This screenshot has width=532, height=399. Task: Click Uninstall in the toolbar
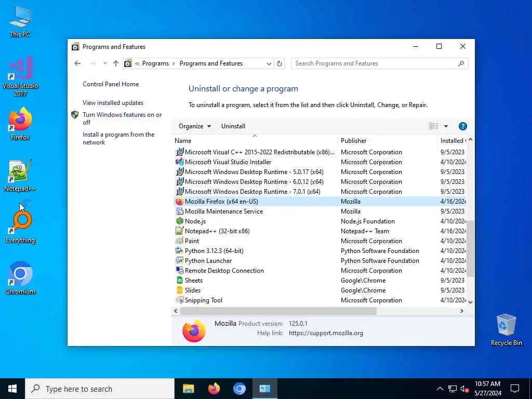[233, 126]
